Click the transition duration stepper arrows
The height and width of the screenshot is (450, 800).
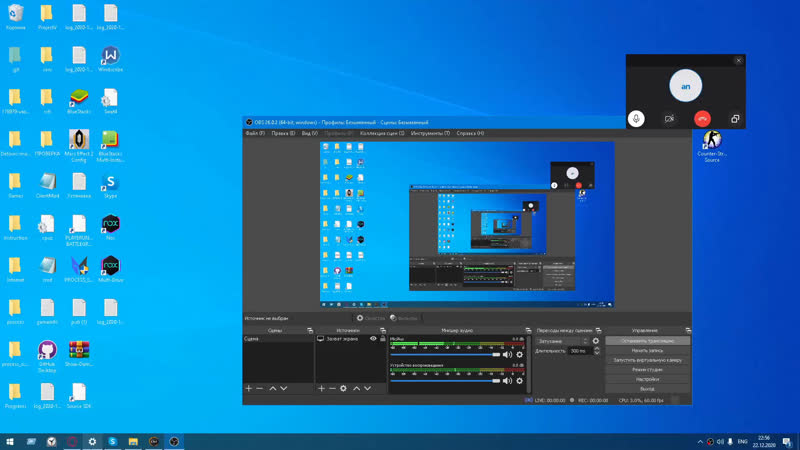pyautogui.click(x=597, y=351)
